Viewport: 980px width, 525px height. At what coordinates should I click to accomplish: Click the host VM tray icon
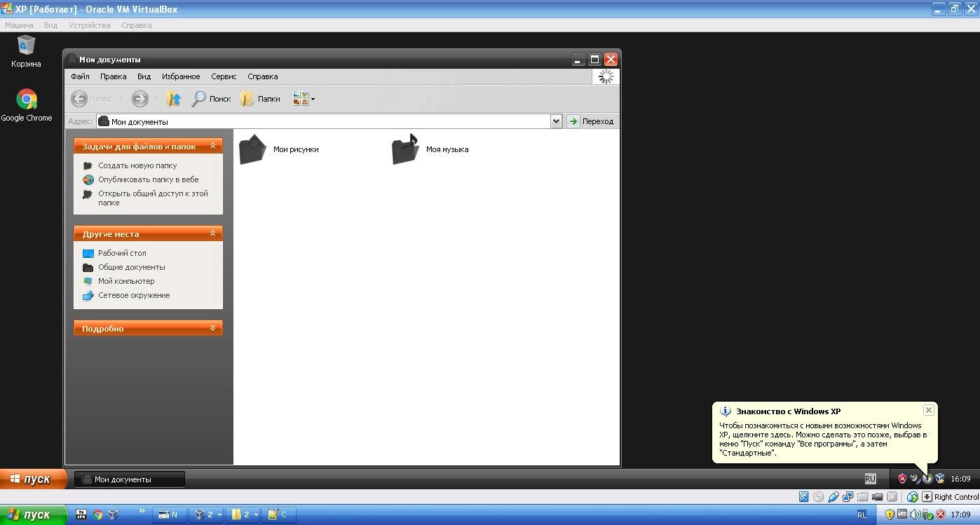[x=902, y=514]
